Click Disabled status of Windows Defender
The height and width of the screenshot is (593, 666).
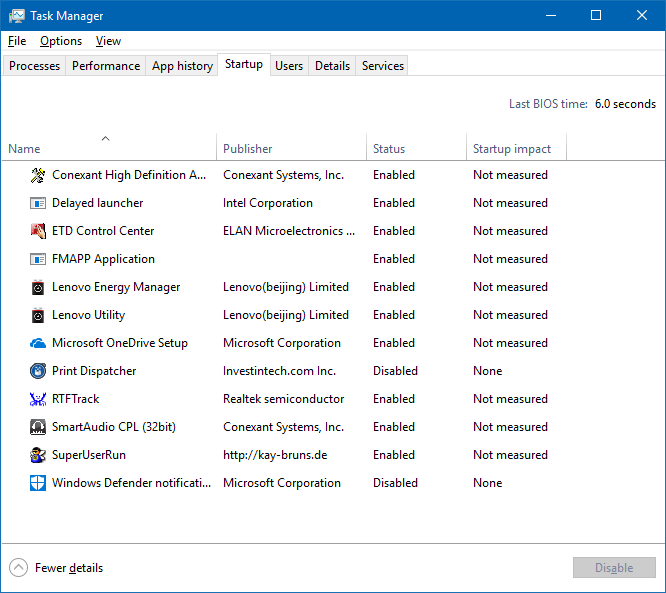coord(395,483)
